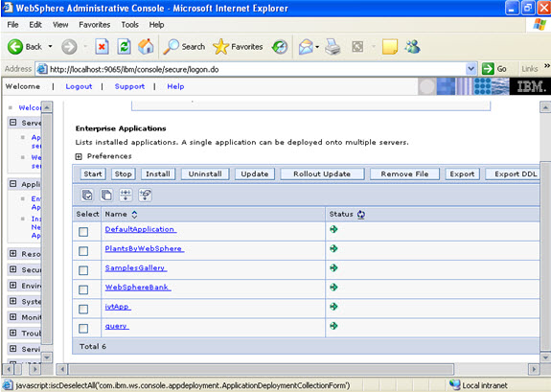
Task: Expand the Resources tree node
Action: (x=13, y=253)
